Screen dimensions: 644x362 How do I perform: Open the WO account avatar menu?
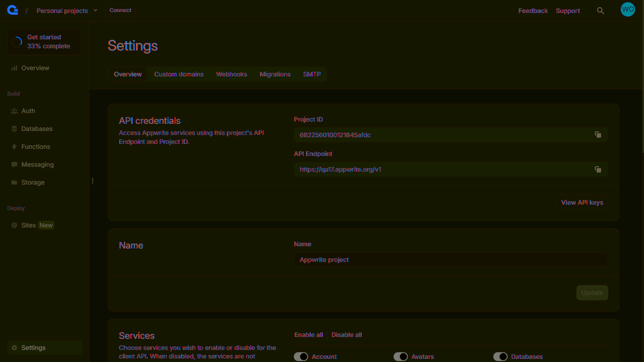[x=627, y=9]
